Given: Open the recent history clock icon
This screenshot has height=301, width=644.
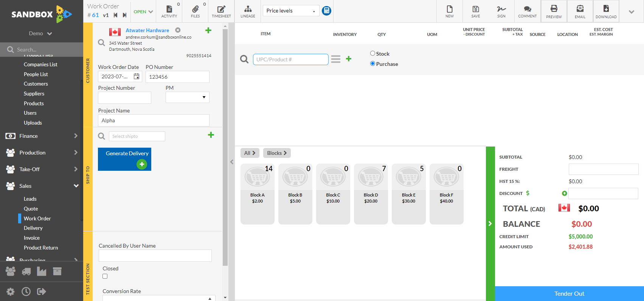Looking at the screenshot, I should (26, 292).
